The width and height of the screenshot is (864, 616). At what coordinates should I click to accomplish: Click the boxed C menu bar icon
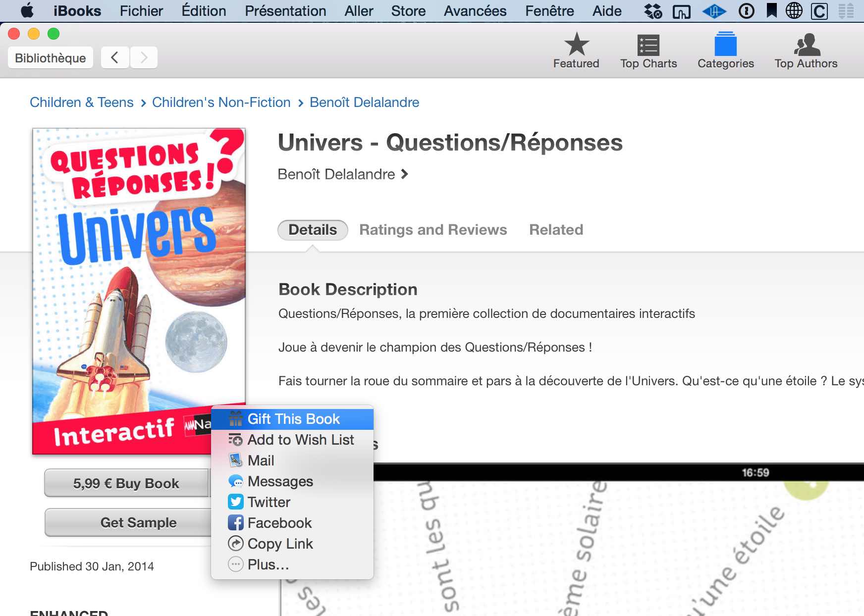[x=819, y=11]
